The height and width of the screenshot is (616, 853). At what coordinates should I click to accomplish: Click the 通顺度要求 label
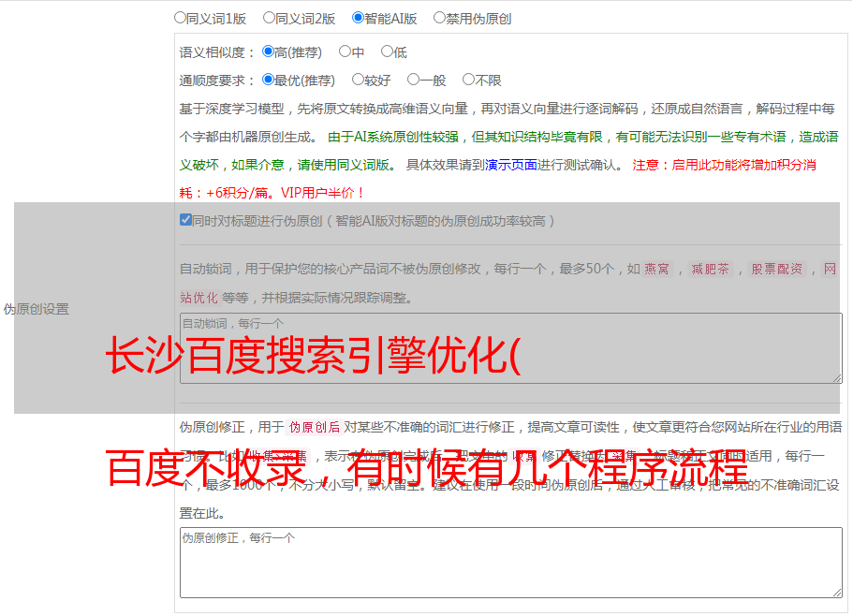coord(216,81)
